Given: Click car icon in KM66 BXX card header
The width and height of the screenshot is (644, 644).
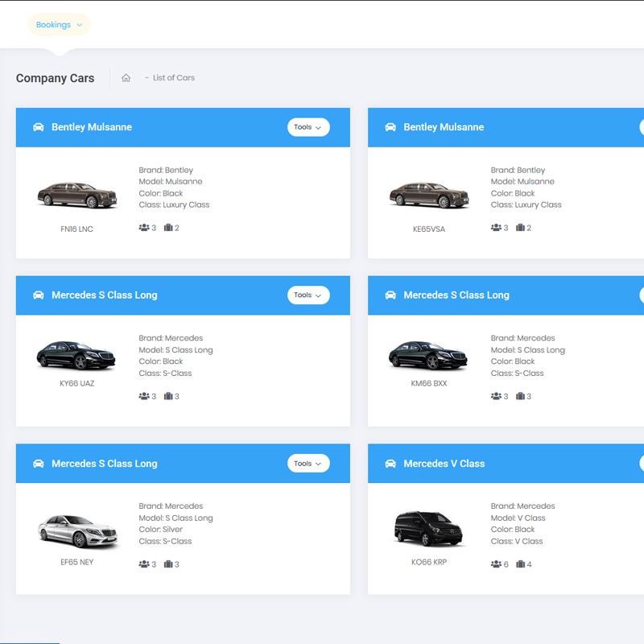Looking at the screenshot, I should tap(390, 295).
